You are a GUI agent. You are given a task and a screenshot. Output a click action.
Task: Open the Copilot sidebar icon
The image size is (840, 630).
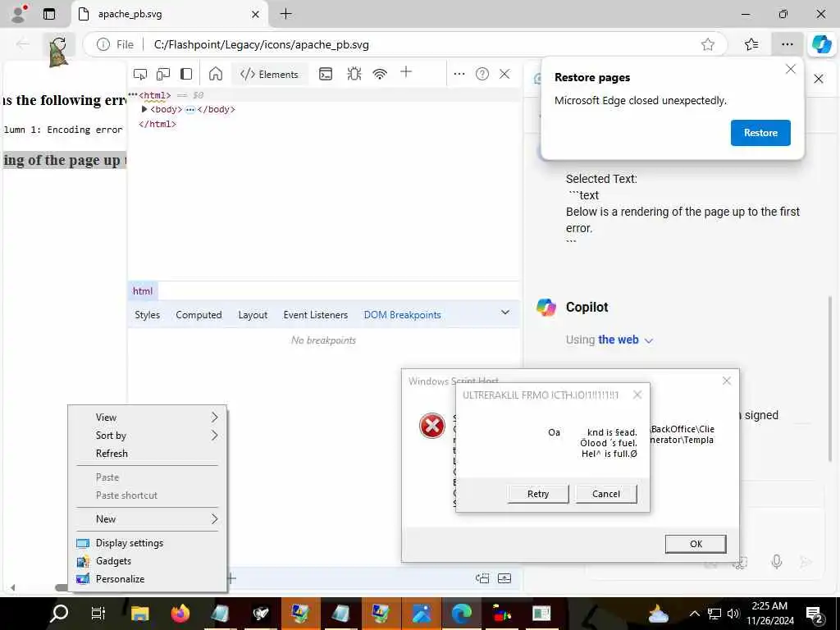[821, 44]
